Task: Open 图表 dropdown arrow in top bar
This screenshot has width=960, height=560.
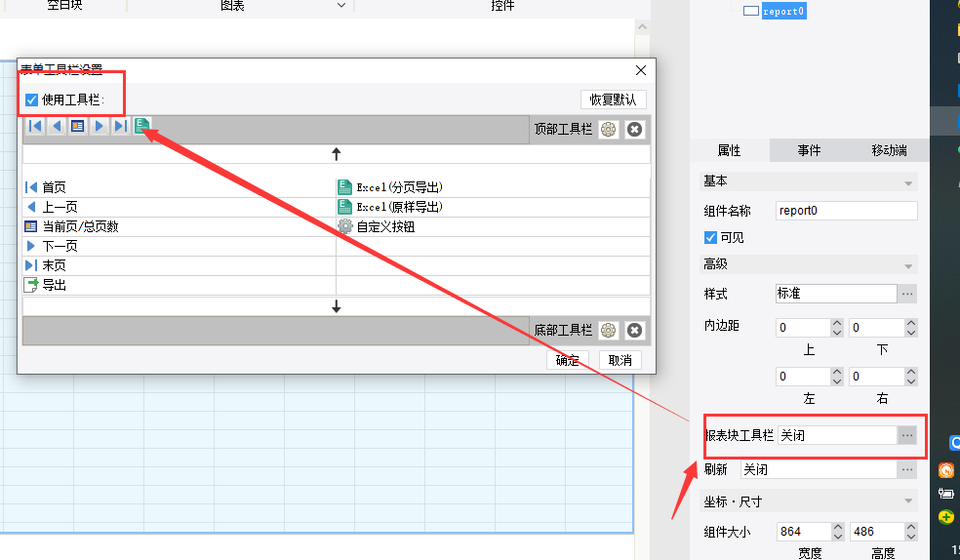Action: pos(341,6)
